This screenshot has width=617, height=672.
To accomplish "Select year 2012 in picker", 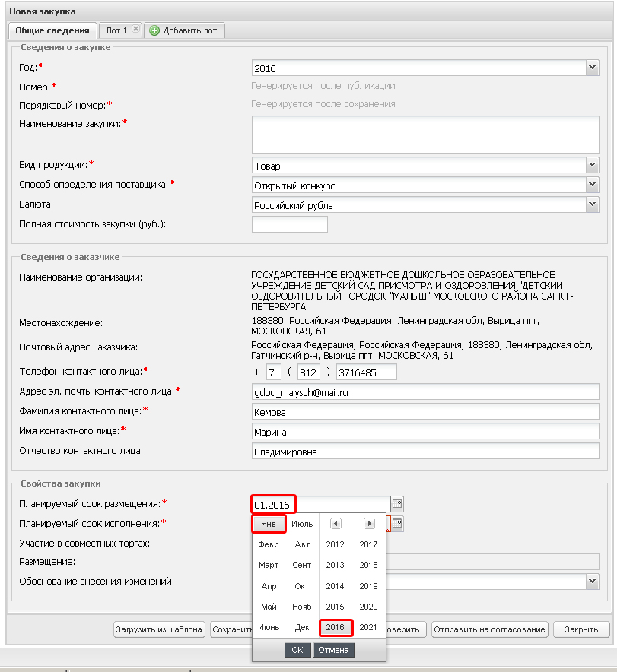I will [336, 544].
